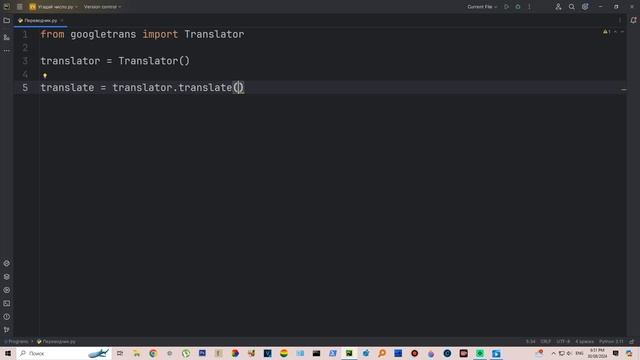
Task: Click the Windows taskbar search box
Action: coord(64,353)
